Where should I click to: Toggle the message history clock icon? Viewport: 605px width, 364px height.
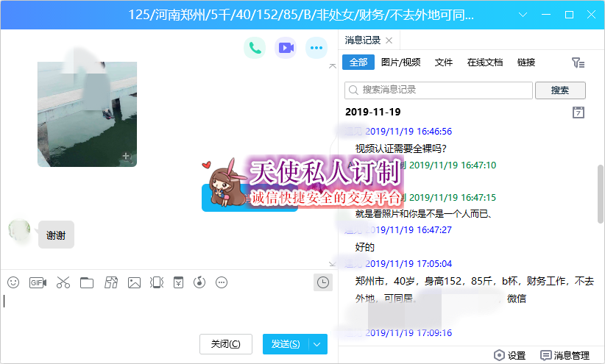point(322,282)
